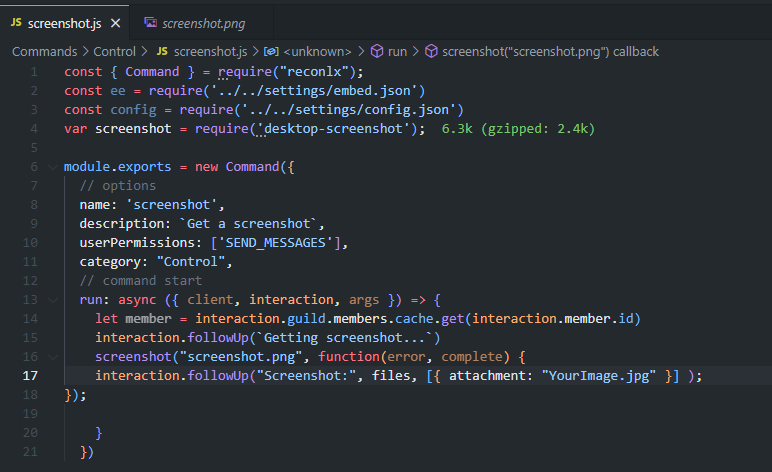Select Control in the breadcrumb path
The image size is (772, 472).
[114, 52]
